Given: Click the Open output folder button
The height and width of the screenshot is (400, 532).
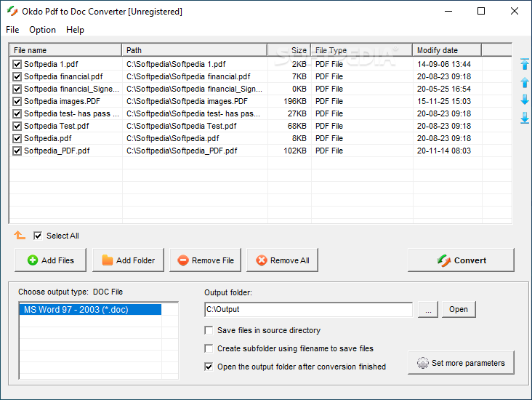Looking at the screenshot, I should pyautogui.click(x=459, y=309).
